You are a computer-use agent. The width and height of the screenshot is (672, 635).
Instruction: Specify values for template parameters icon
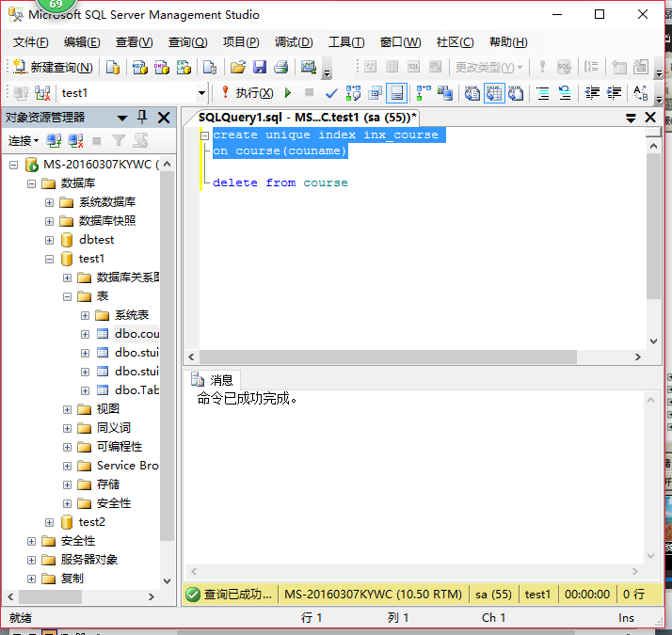point(641,92)
